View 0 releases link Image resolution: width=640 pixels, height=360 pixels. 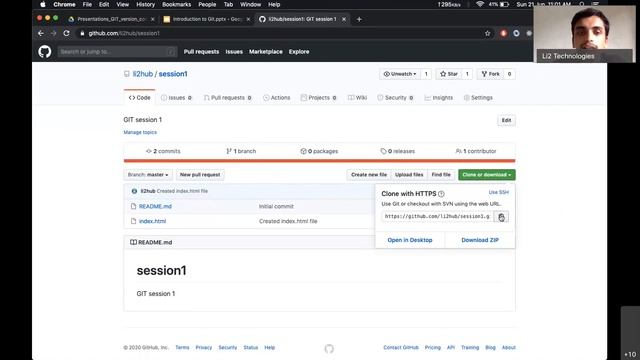(398, 151)
